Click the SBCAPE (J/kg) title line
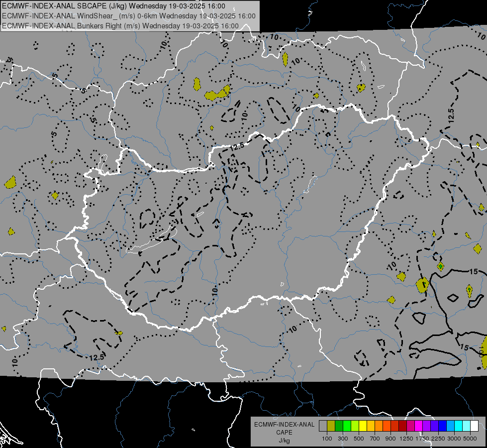Image resolution: width=487 pixels, height=448 pixels. pyautogui.click(x=114, y=6)
